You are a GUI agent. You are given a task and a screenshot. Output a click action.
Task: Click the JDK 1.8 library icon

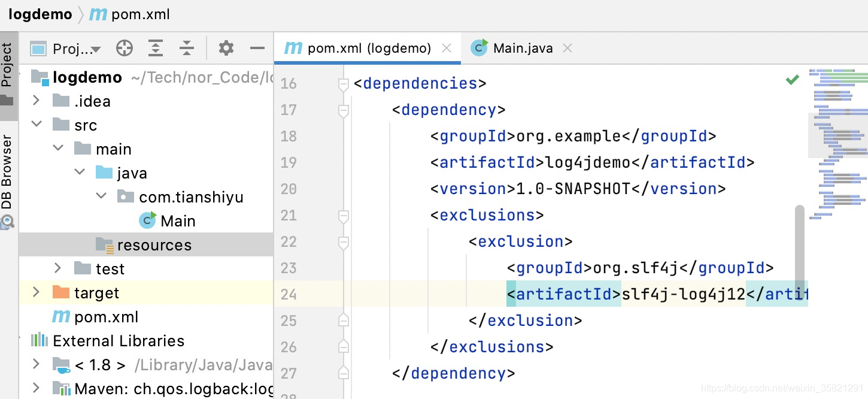pos(61,364)
